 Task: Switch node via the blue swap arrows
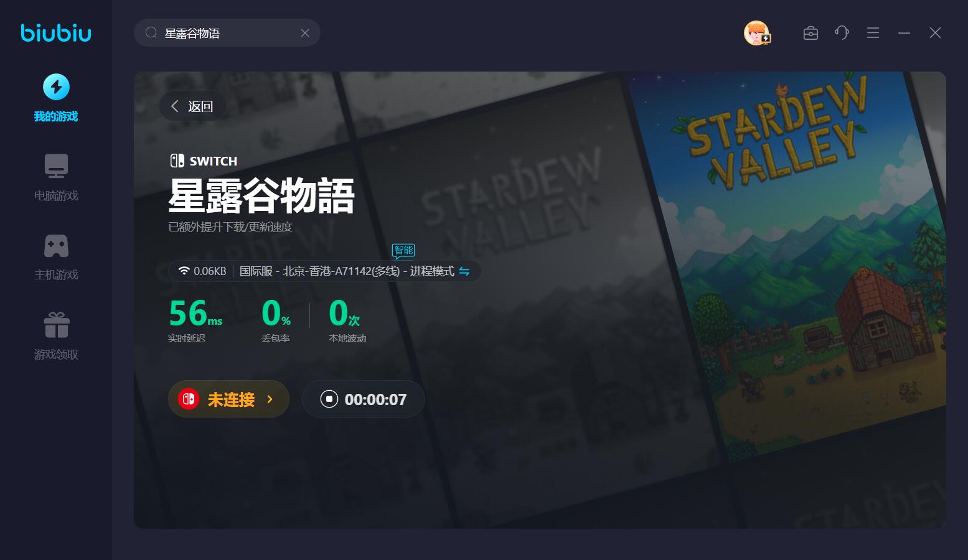tap(464, 271)
